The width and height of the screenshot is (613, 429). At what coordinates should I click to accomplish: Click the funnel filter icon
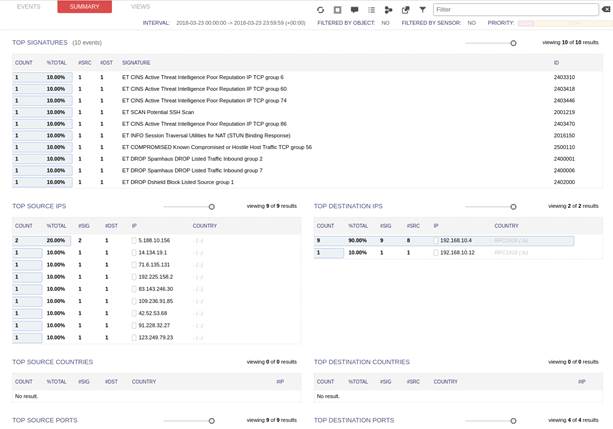(x=421, y=9)
